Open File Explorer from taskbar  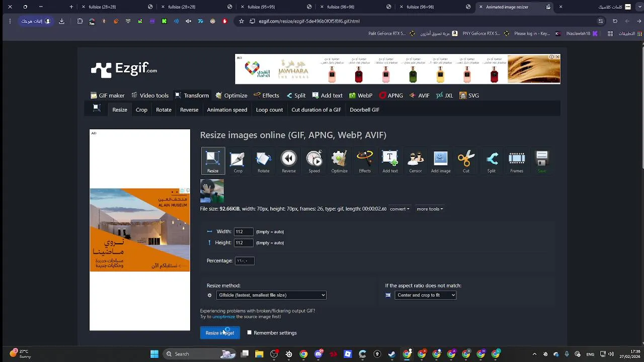click(259, 354)
